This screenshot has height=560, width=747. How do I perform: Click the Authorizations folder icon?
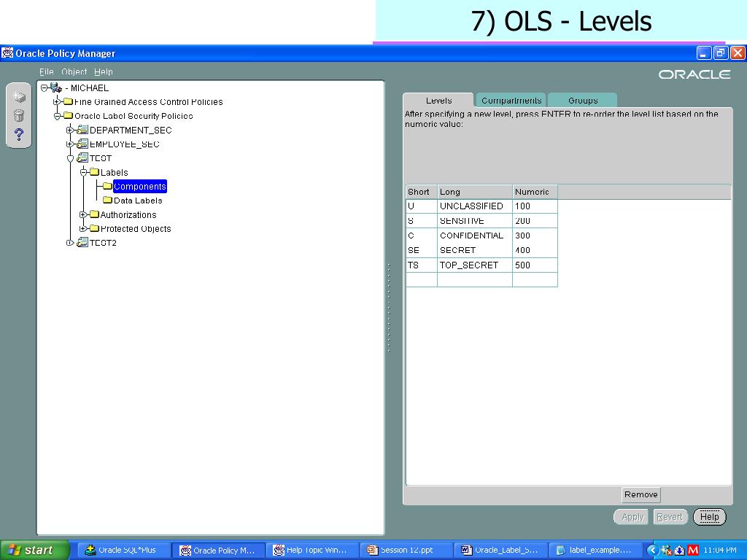click(x=94, y=214)
